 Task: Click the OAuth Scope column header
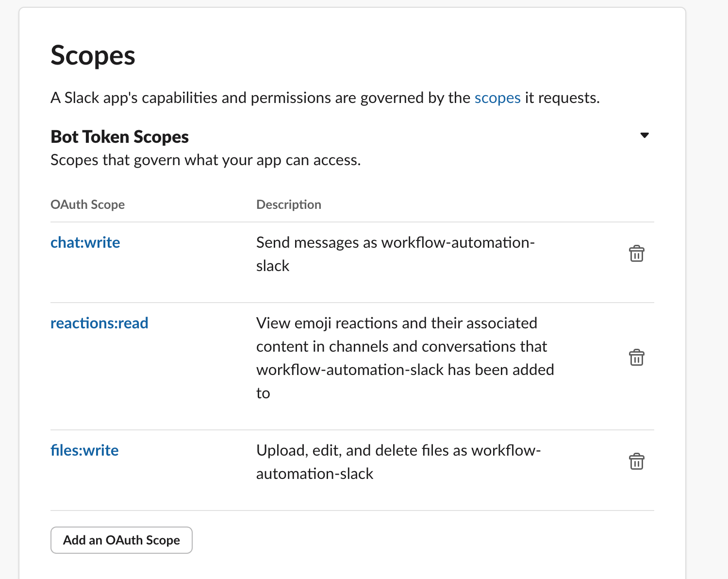tap(87, 204)
